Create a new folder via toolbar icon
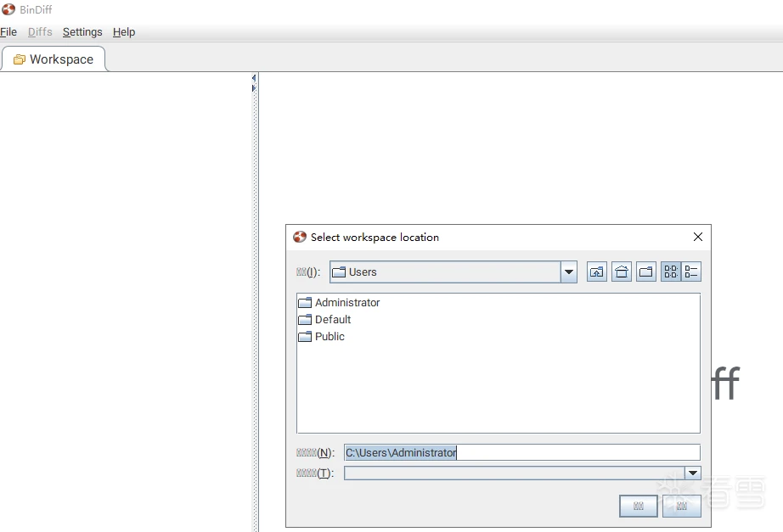The width and height of the screenshot is (783, 532). 646,272
